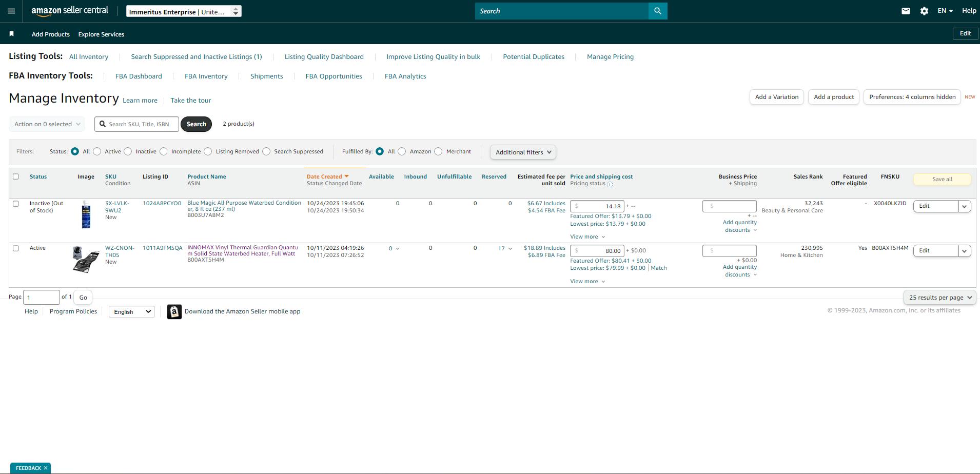
Task: Open Manage Pricing
Action: click(x=610, y=57)
